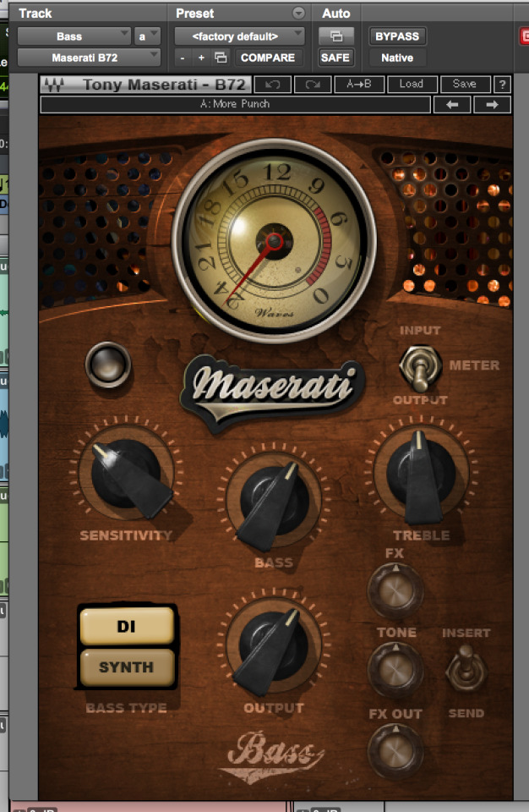Click the Native format label

397,58
